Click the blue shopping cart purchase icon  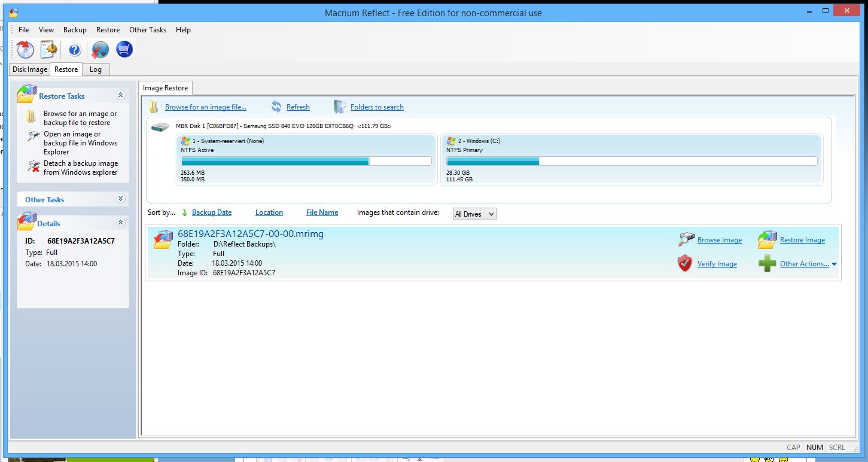[124, 49]
